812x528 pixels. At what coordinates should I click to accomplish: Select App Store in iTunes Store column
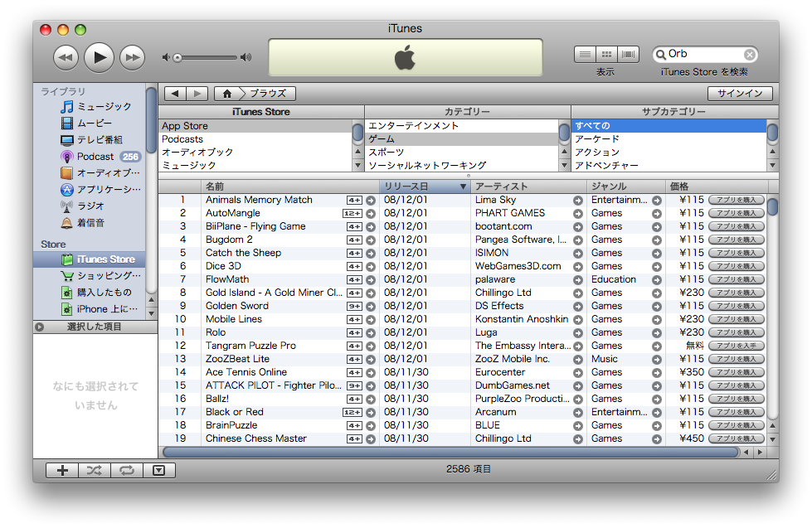pos(255,126)
